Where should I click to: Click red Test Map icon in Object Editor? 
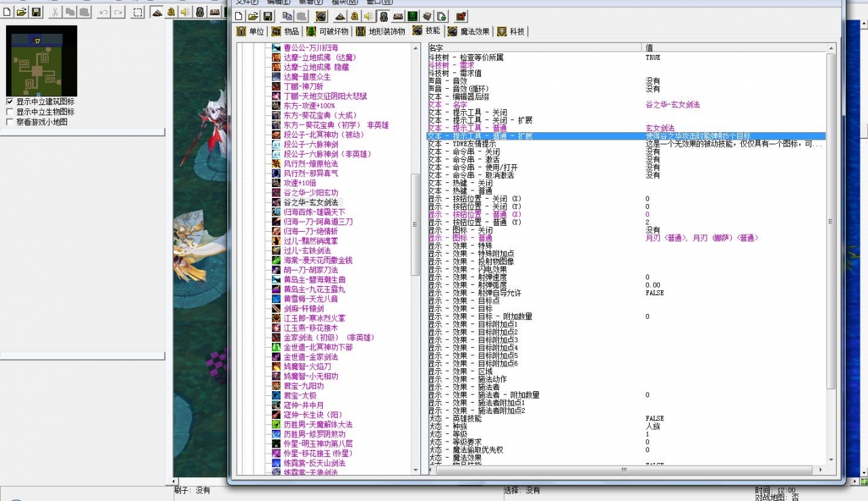pos(461,16)
